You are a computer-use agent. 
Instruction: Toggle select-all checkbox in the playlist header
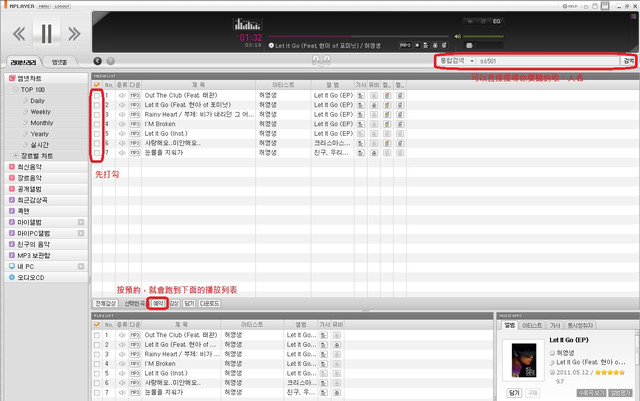click(x=97, y=325)
